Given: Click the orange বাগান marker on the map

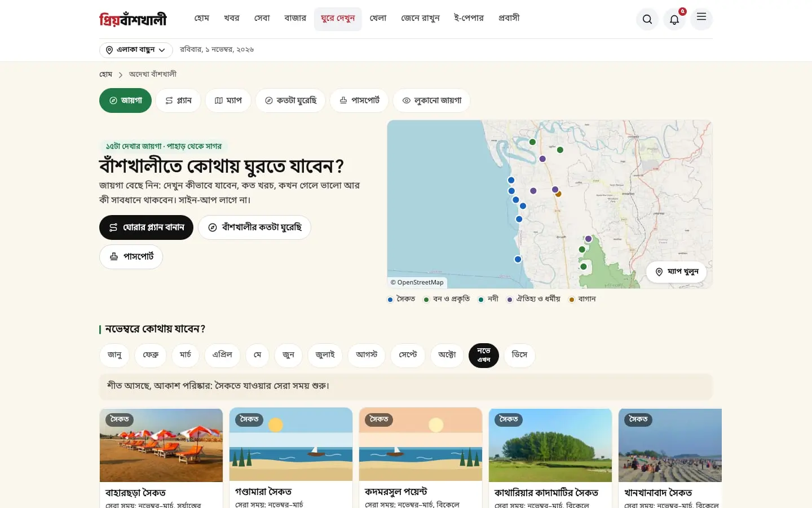Looking at the screenshot, I should pos(559,194).
